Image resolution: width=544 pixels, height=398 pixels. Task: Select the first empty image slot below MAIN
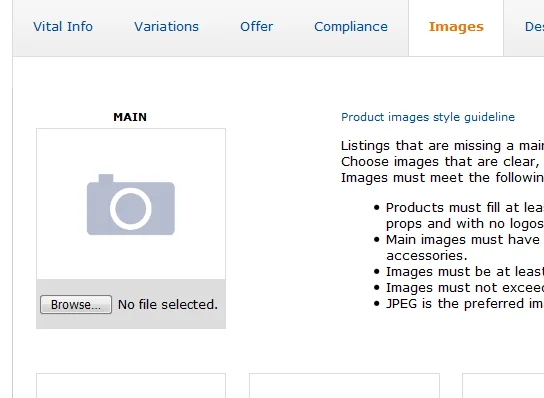(131, 386)
